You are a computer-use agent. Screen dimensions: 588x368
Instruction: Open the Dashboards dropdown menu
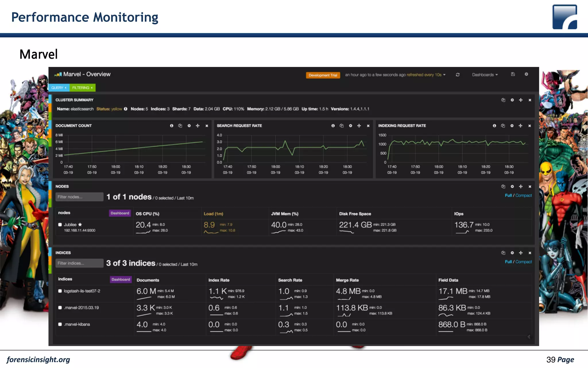coord(485,75)
